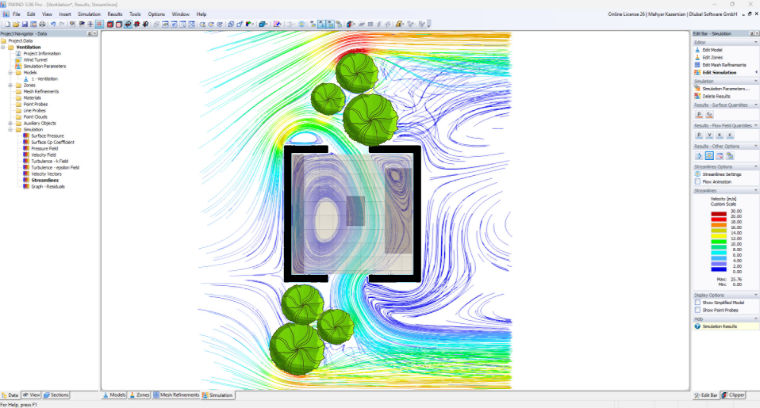Toggle Show Point Probes checkbox
Image resolution: width=760 pixels, height=408 pixels.
click(x=697, y=310)
